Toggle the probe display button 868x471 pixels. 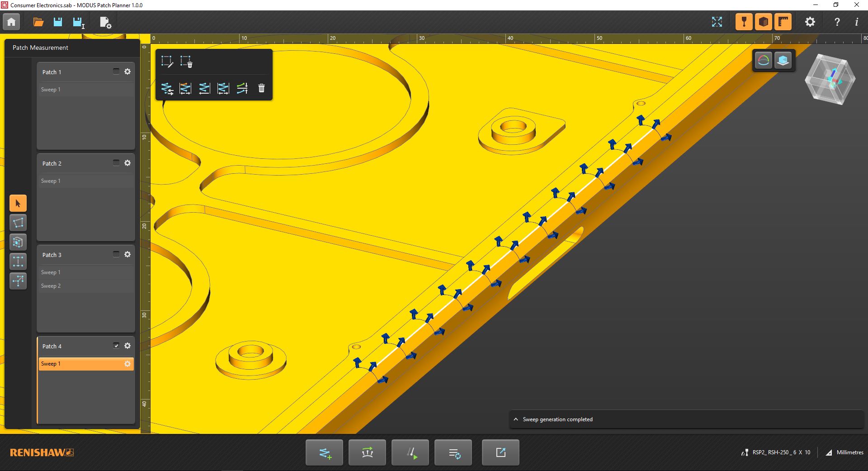pyautogui.click(x=744, y=22)
